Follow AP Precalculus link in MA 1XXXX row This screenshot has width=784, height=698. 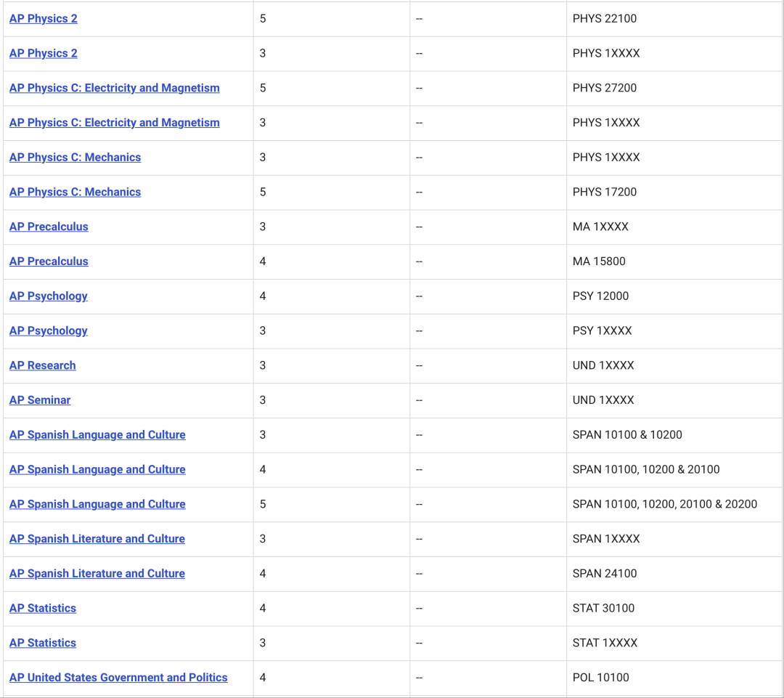click(x=49, y=227)
